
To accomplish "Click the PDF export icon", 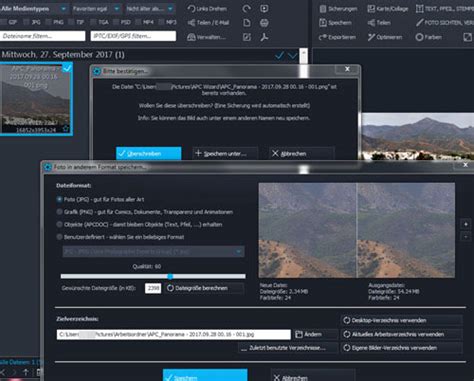I will 264,37.
